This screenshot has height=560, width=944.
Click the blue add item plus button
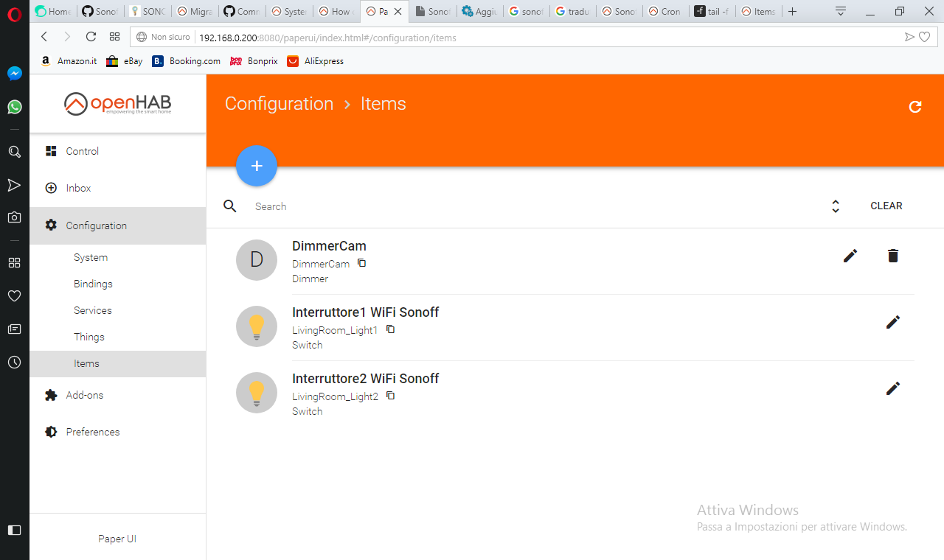257,166
